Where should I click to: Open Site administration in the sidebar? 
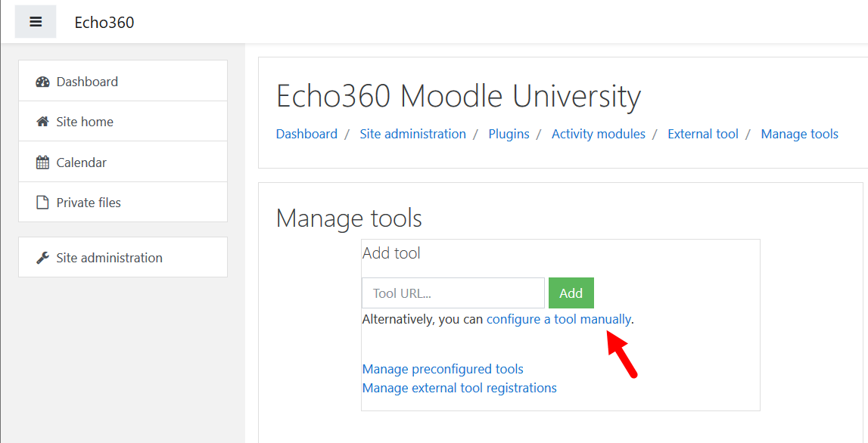pyautogui.click(x=123, y=257)
